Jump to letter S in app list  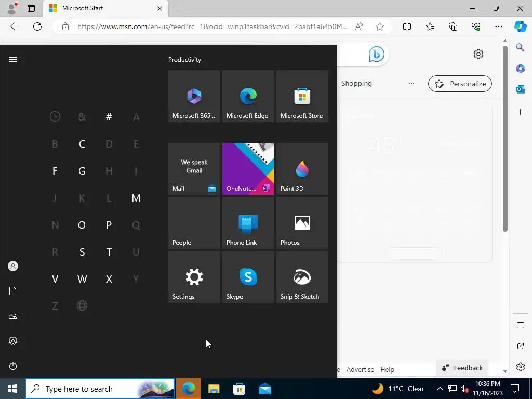pyautogui.click(x=82, y=252)
